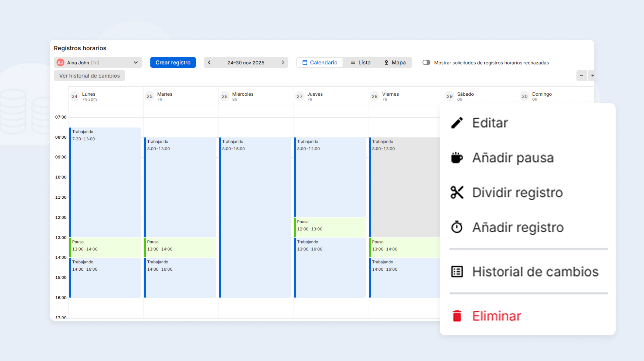The height and width of the screenshot is (361, 644).
Task: Go to the previous week with the left arrow
Action: pyautogui.click(x=209, y=62)
